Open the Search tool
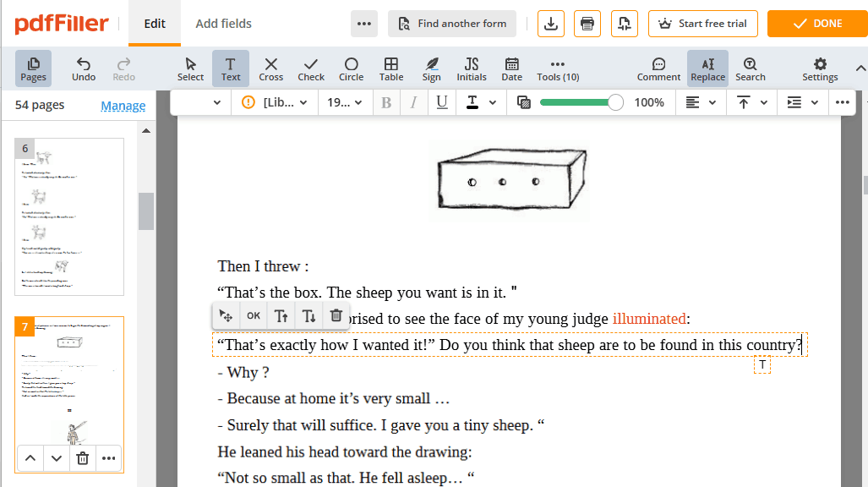Image resolution: width=868 pixels, height=487 pixels. tap(750, 68)
